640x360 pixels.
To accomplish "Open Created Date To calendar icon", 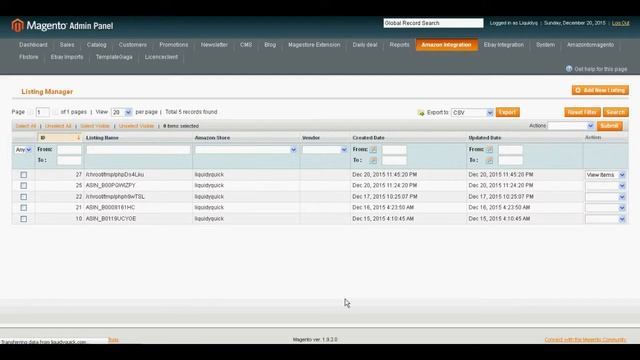I will tap(373, 160).
